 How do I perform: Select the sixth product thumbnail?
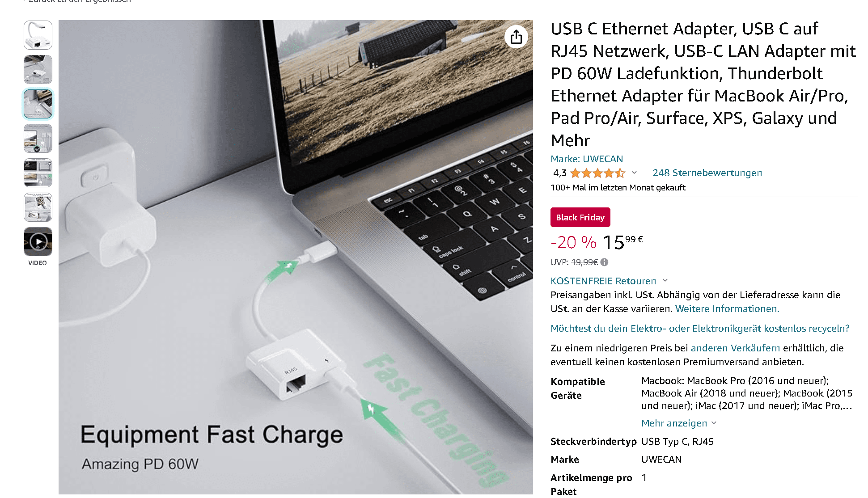(x=38, y=207)
